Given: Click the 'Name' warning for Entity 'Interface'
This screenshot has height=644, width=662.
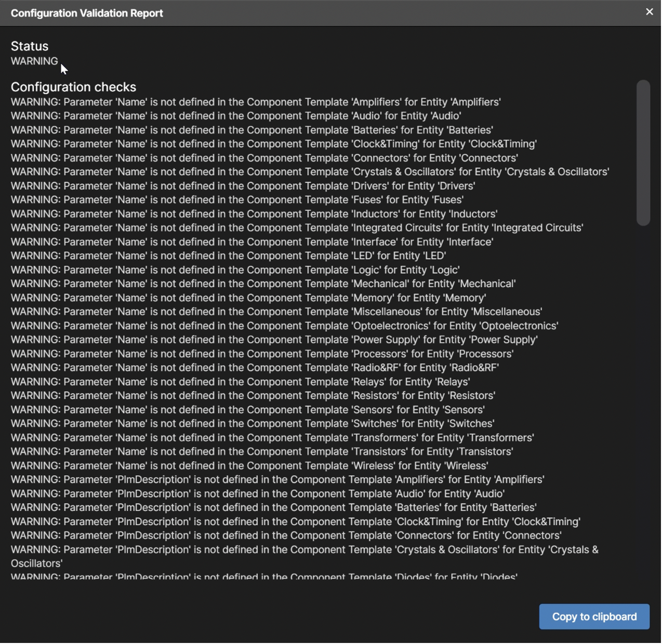Looking at the screenshot, I should click(x=253, y=242).
